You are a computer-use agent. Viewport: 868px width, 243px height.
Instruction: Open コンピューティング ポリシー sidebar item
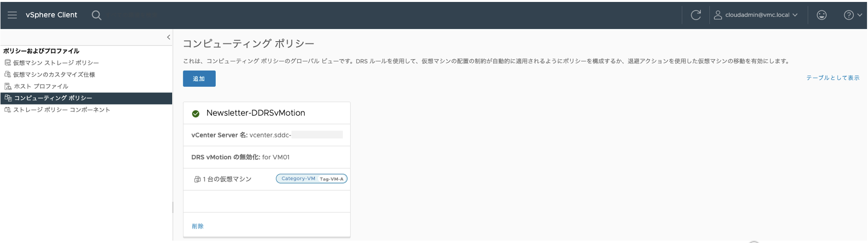pyautogui.click(x=53, y=98)
